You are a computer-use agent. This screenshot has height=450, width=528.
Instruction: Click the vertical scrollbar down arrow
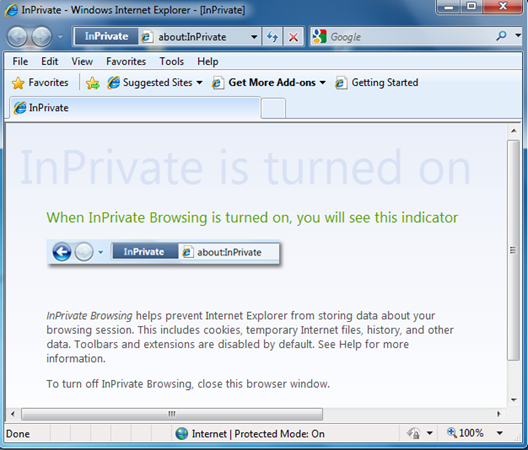click(514, 400)
